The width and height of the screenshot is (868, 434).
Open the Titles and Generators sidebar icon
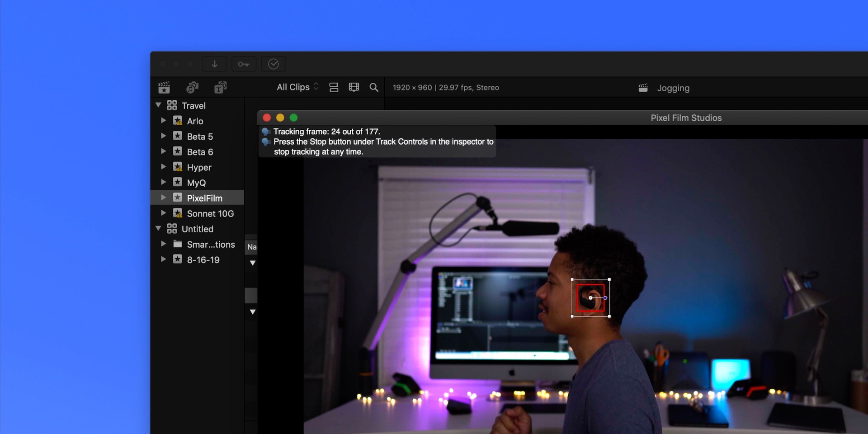[220, 87]
